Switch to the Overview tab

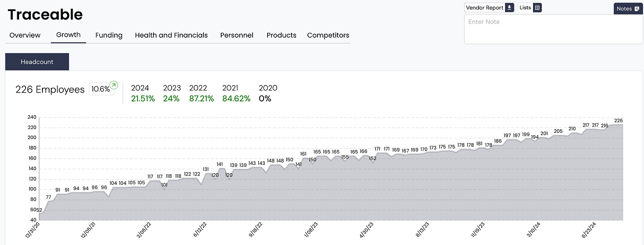[x=25, y=35]
